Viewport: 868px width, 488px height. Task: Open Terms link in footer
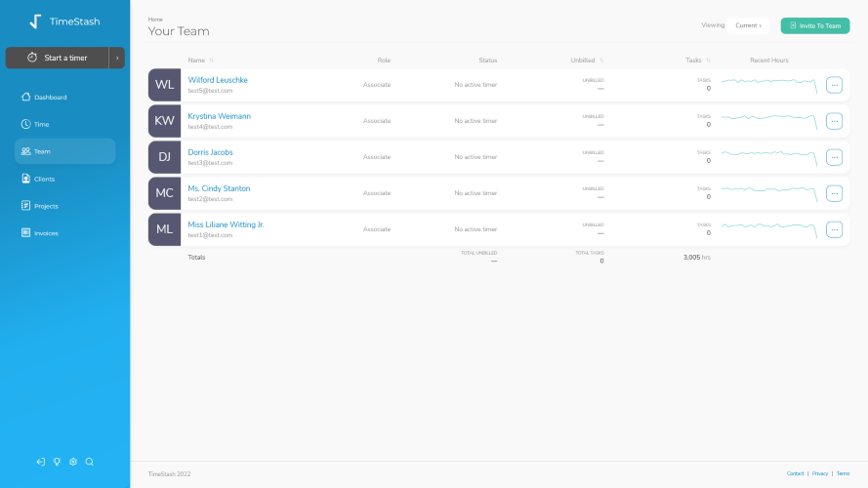(843, 473)
